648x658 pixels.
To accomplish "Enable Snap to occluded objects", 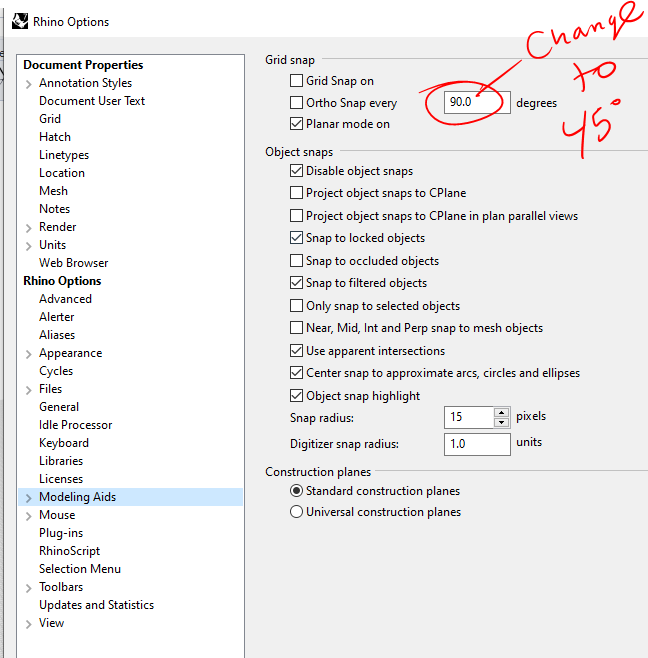I will 296,261.
